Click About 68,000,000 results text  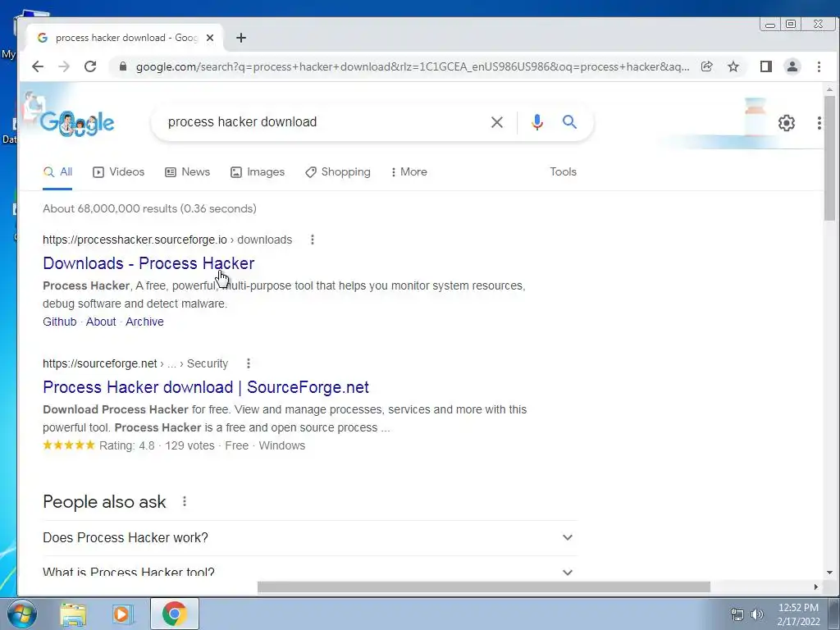tap(149, 209)
